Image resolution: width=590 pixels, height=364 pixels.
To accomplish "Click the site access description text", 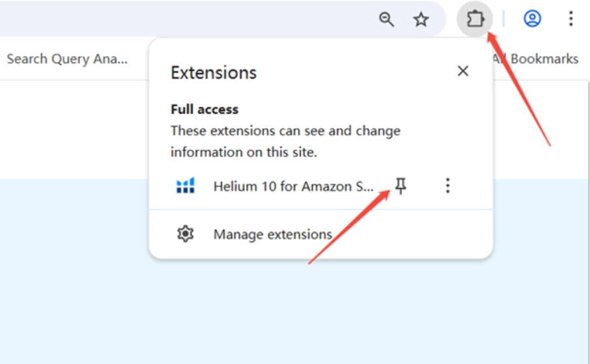I will 285,141.
